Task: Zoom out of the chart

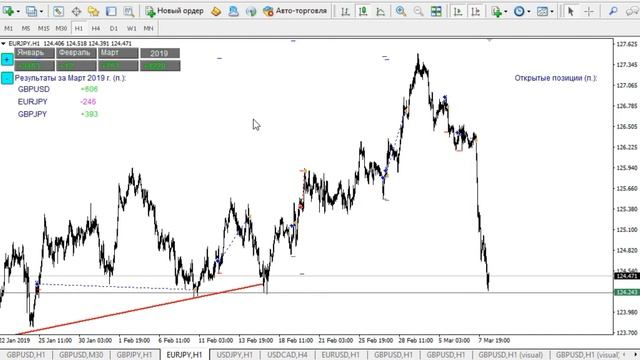Action: coord(418,11)
